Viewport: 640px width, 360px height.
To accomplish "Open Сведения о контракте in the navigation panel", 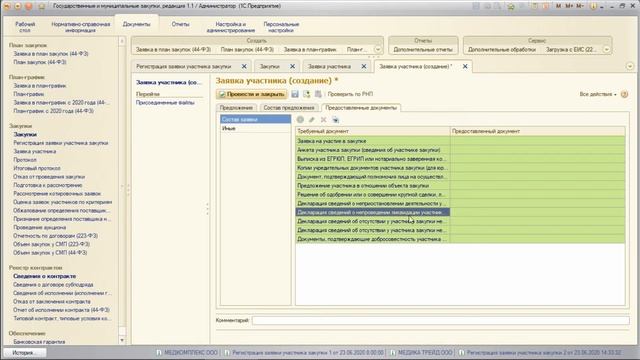I will click(44, 276).
